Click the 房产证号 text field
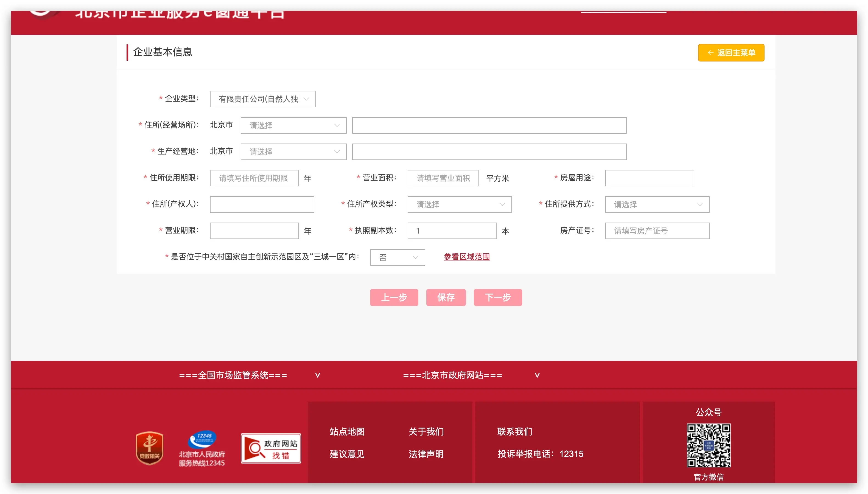 coord(657,231)
